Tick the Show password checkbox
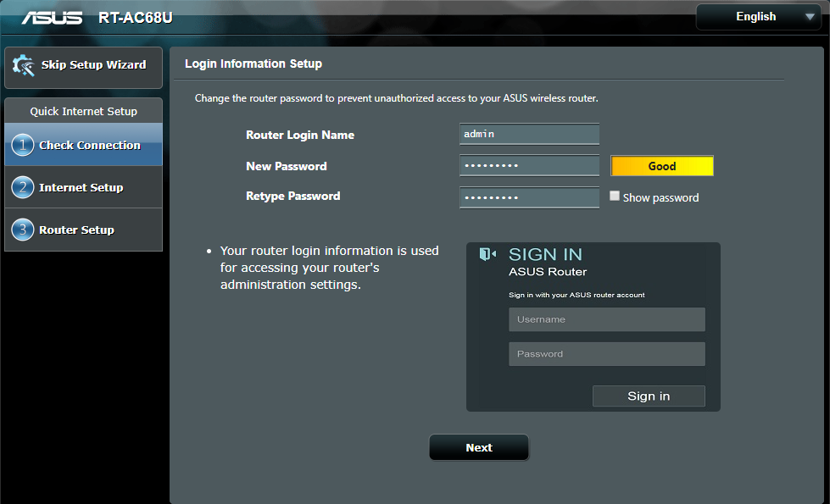The height and width of the screenshot is (504, 830). click(x=615, y=196)
